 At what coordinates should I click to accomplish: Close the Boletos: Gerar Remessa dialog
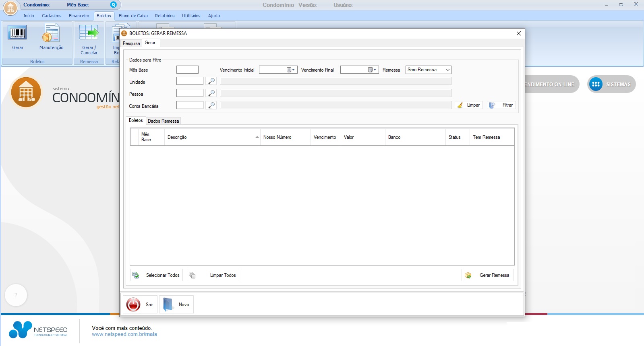pos(519,33)
